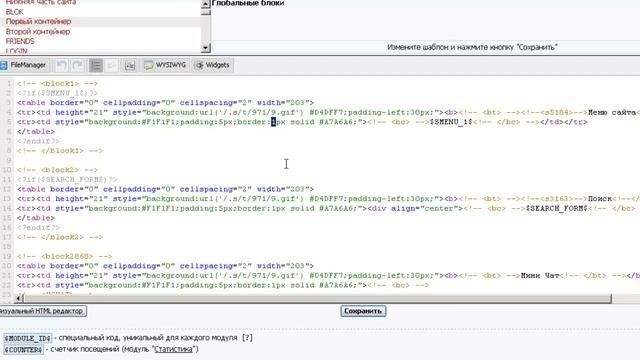Image resolution: width=640 pixels, height=360 pixels.
Task: Click the <!-- </block1> --> comment line
Action: coord(60,151)
